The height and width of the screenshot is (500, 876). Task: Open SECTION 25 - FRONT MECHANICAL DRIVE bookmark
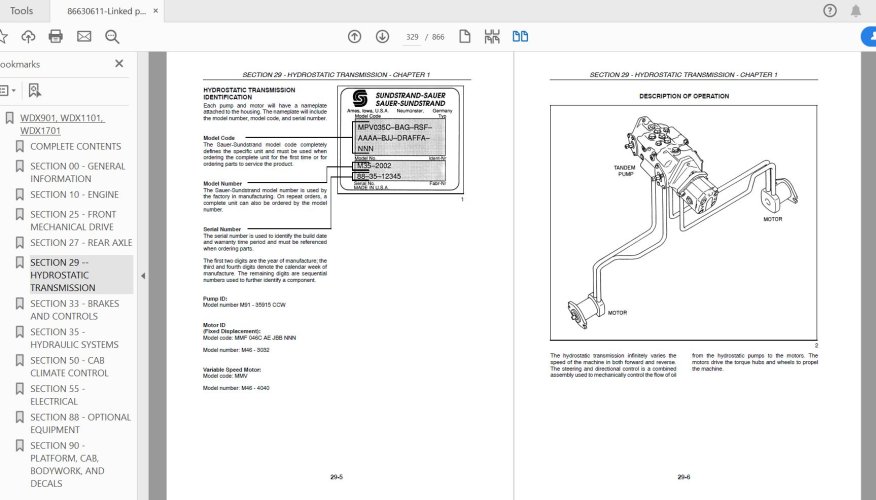tap(73, 220)
